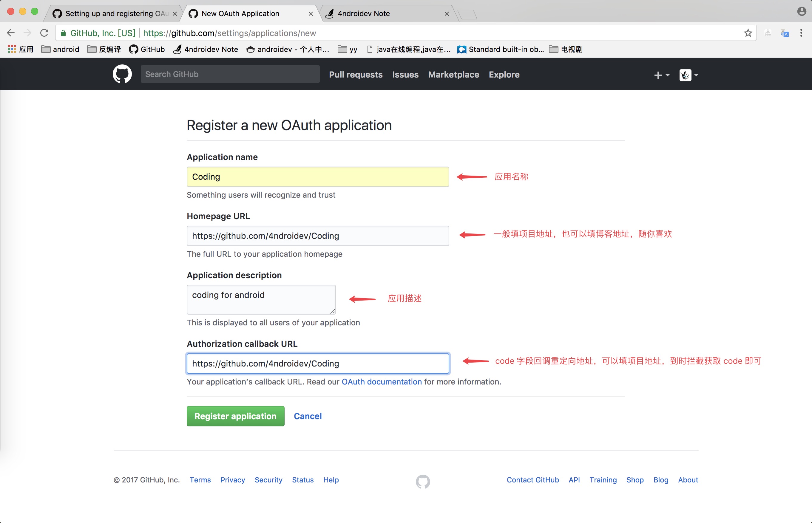Open Marketplace in the header

(453, 74)
